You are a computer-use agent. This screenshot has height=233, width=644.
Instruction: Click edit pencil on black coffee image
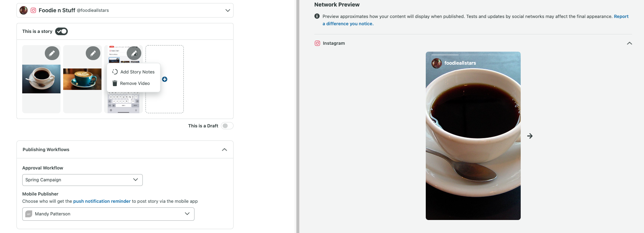click(x=52, y=53)
